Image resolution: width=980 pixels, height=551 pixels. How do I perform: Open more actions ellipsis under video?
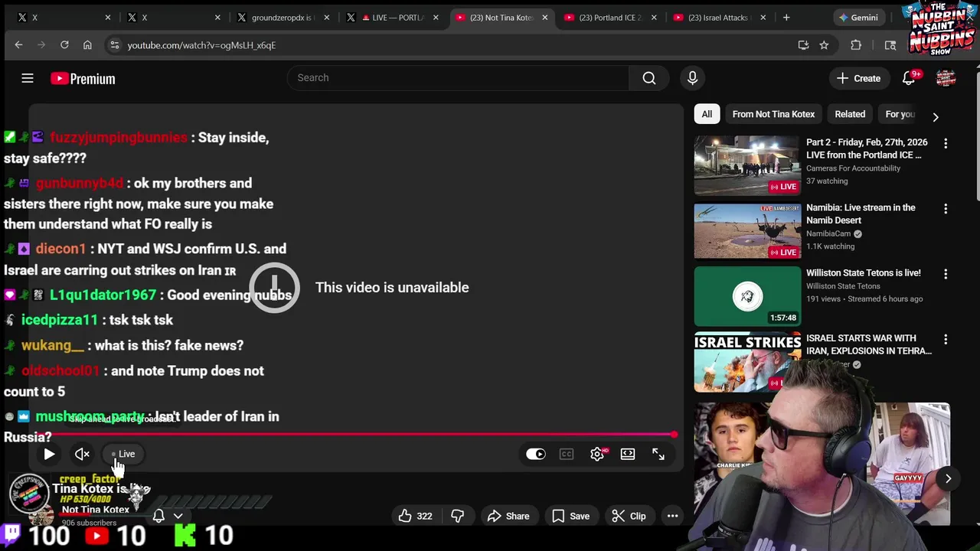[672, 517]
